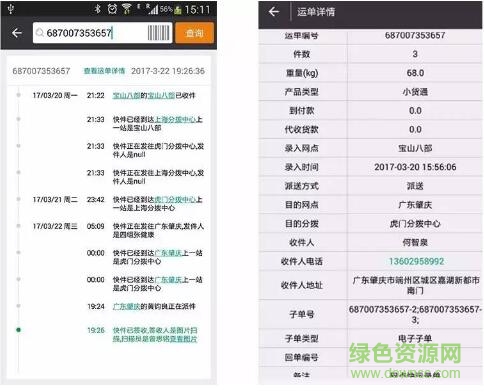484x392 pixels.
Task: Select the 产品类型 value 小货通
Action: tap(415, 92)
